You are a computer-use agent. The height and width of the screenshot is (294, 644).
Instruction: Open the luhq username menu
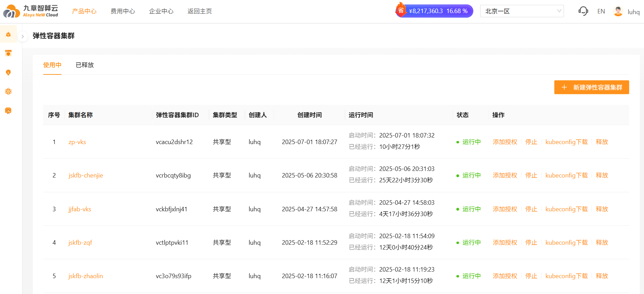point(634,12)
